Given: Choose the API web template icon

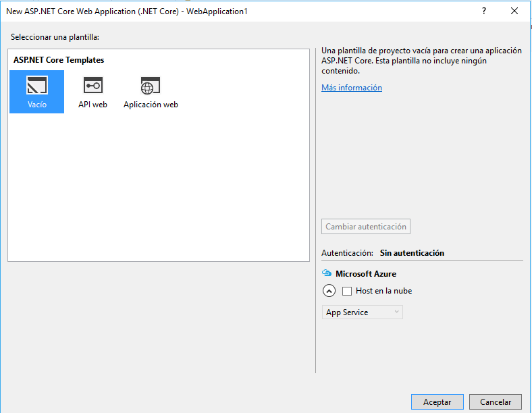Looking at the screenshot, I should click(x=93, y=85).
